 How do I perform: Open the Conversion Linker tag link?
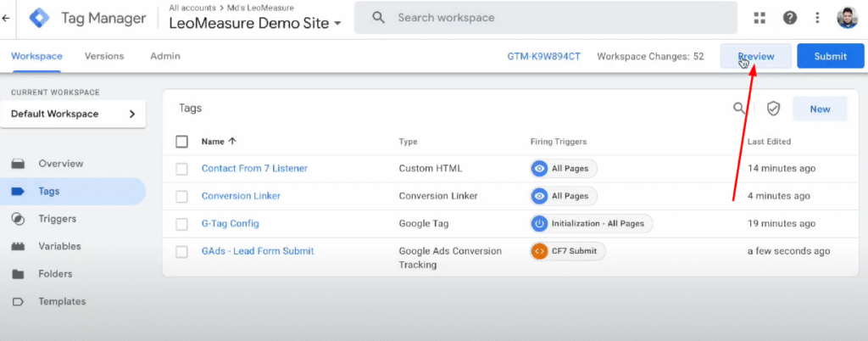(241, 196)
